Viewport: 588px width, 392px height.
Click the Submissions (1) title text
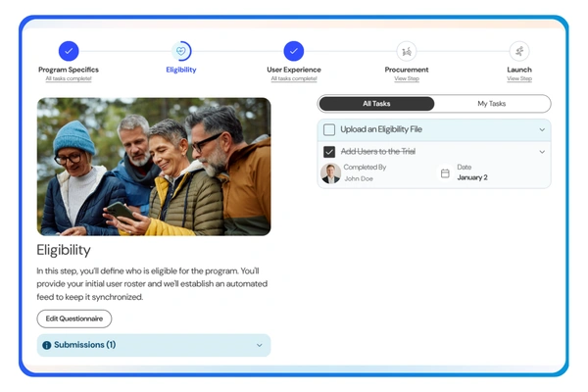click(x=84, y=345)
